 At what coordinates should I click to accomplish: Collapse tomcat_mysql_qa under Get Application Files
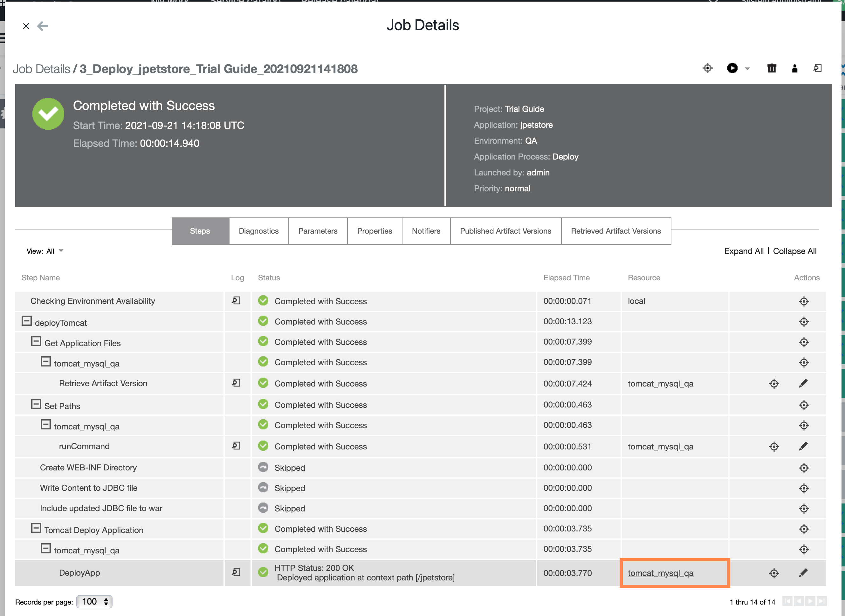pyautogui.click(x=45, y=361)
